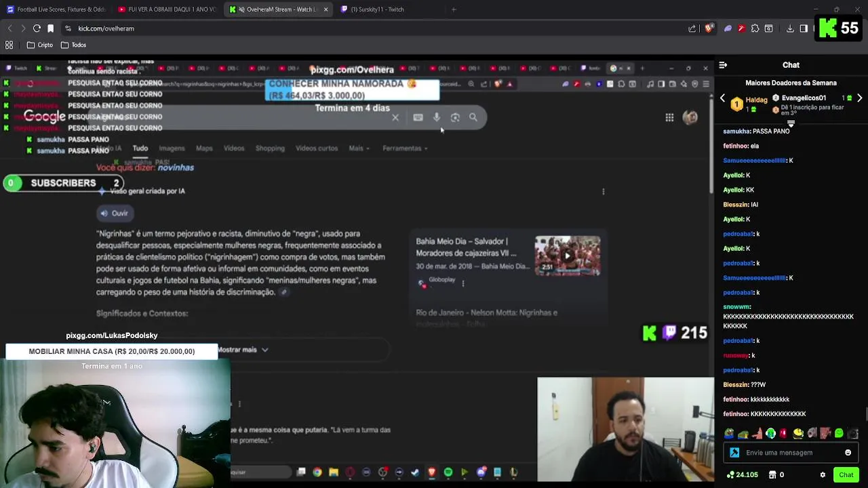Select the Maps search tab
868x488 pixels.
(204, 148)
